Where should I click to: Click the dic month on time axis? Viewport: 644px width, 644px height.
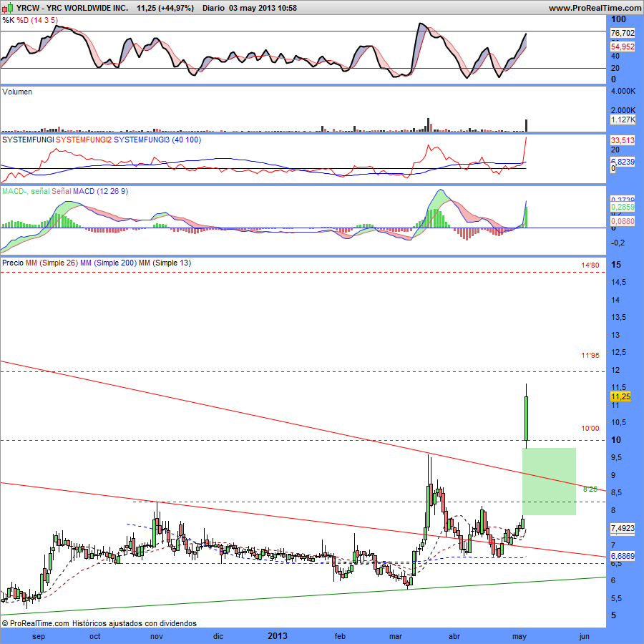(x=218, y=637)
